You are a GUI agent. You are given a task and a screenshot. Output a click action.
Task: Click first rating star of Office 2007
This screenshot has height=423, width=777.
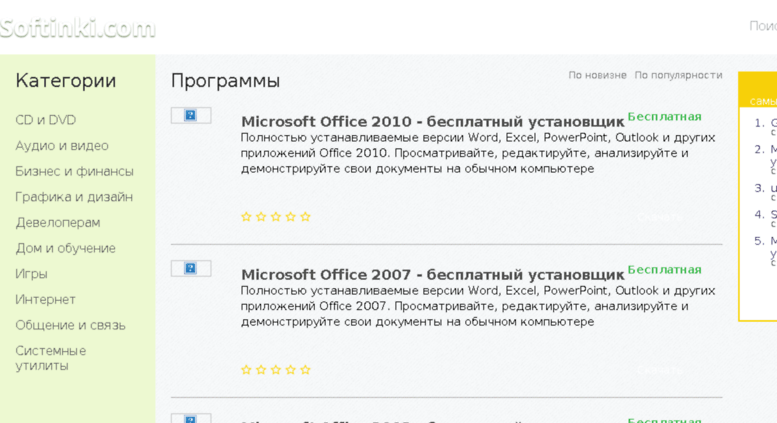[x=246, y=370]
